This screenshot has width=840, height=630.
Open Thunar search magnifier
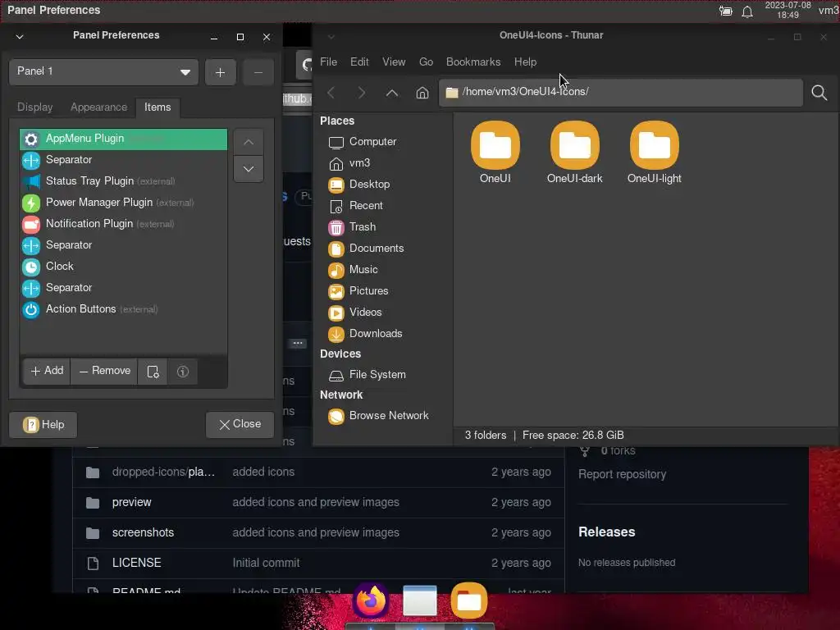point(819,93)
